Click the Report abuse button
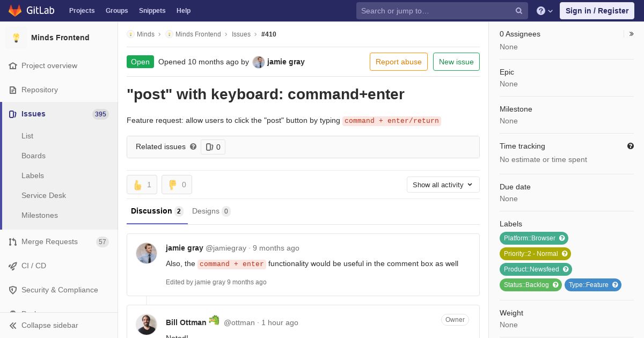The image size is (644, 338). coord(399,62)
